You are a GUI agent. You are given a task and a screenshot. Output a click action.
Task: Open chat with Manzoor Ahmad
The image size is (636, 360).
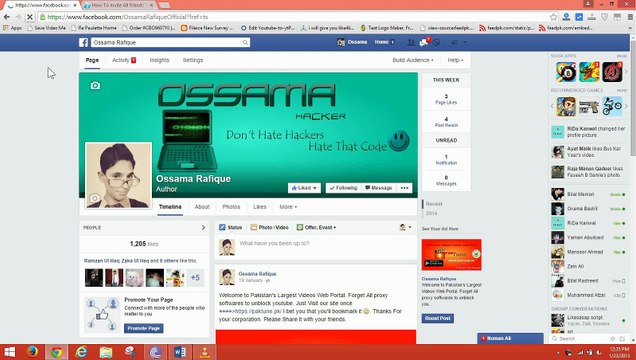coord(588,252)
